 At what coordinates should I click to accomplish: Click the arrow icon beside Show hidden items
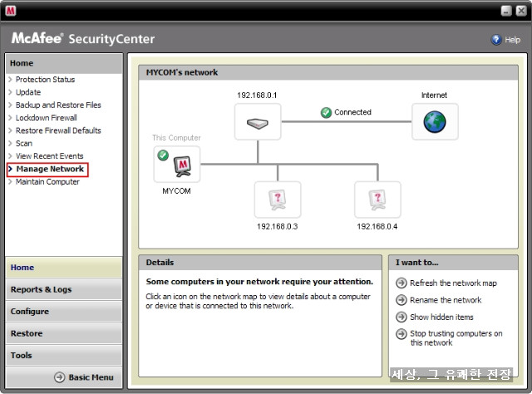click(401, 317)
